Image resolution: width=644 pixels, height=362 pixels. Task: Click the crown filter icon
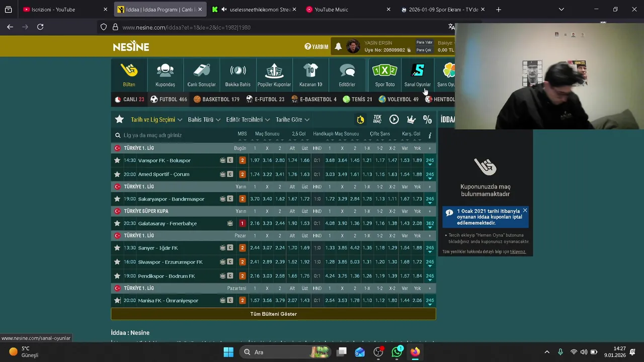point(411,120)
